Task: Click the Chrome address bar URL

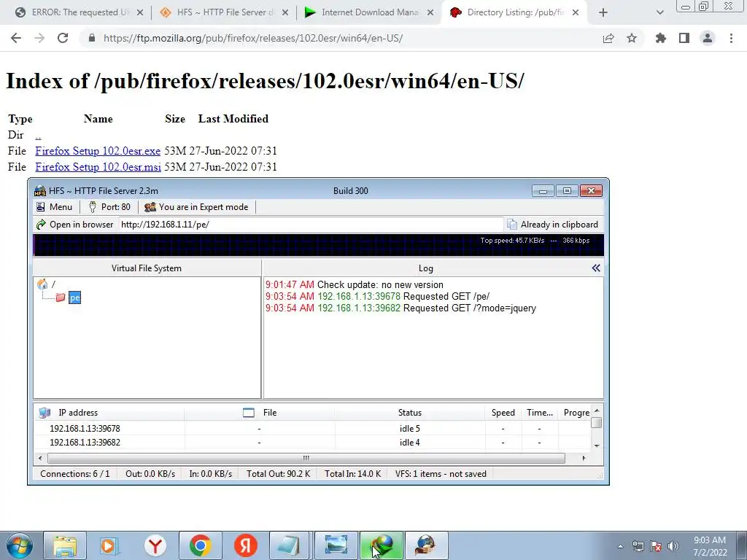Action: point(253,38)
